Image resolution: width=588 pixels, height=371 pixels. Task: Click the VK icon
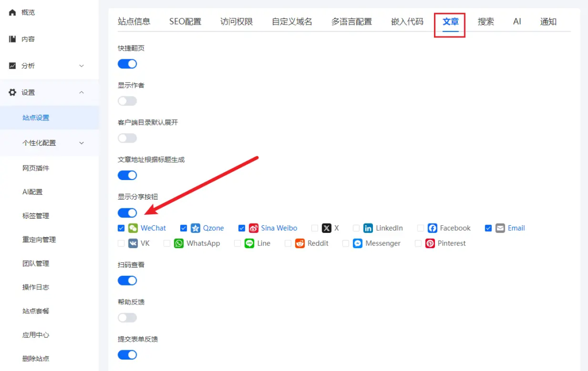(133, 243)
